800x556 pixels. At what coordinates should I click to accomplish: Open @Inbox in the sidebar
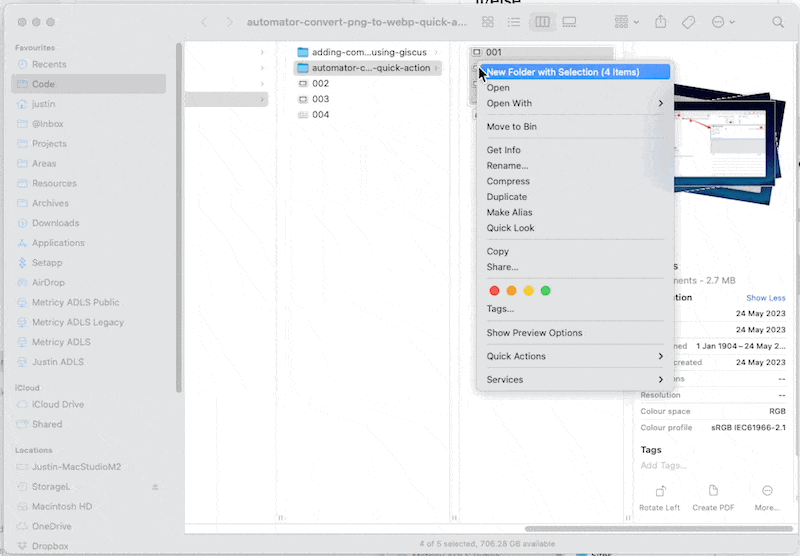pyautogui.click(x=89, y=124)
